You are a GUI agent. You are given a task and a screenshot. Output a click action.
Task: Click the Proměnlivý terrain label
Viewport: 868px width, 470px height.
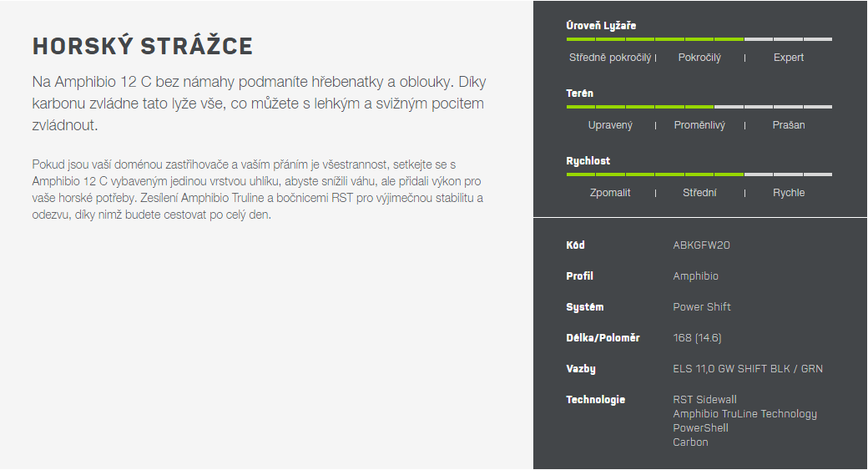pyautogui.click(x=699, y=125)
